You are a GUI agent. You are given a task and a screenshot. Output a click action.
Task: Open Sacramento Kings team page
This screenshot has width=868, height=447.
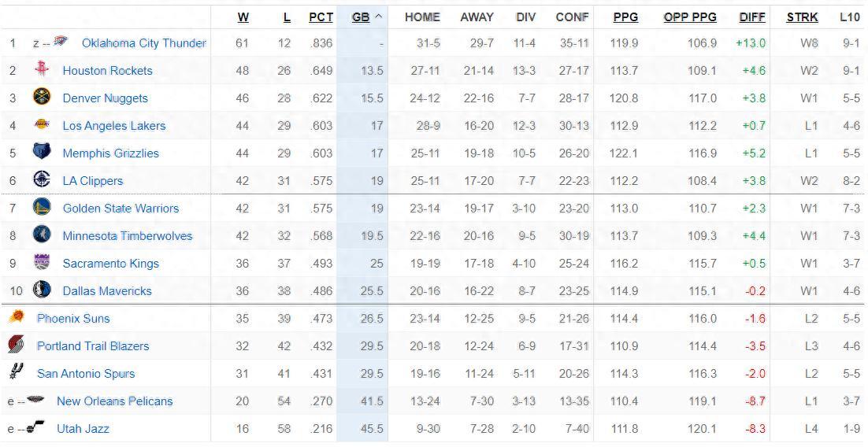pos(110,263)
